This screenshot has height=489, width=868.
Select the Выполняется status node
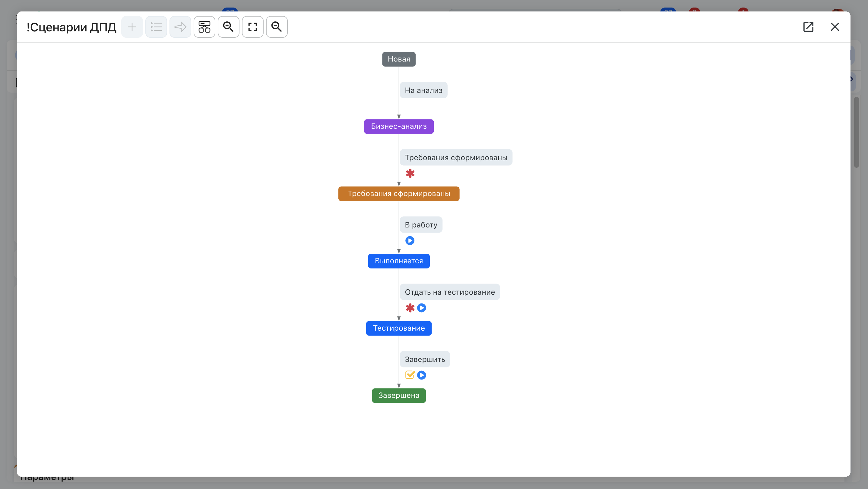pyautogui.click(x=399, y=261)
